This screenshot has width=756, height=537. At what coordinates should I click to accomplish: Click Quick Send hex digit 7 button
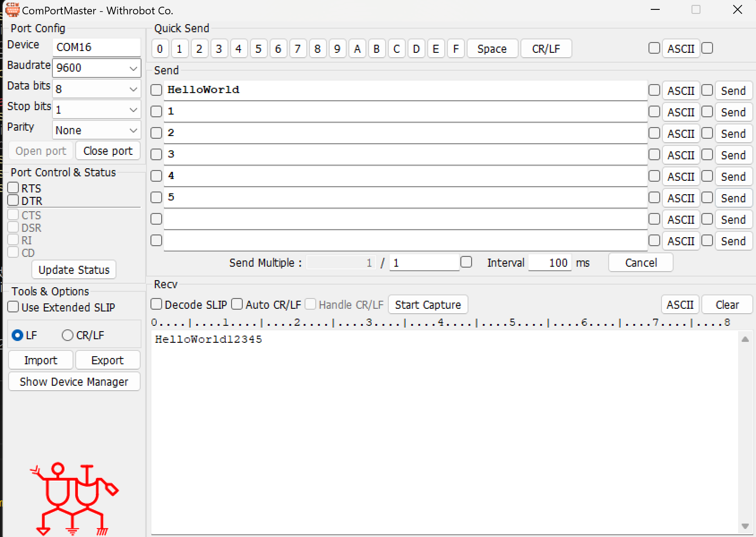(x=298, y=49)
